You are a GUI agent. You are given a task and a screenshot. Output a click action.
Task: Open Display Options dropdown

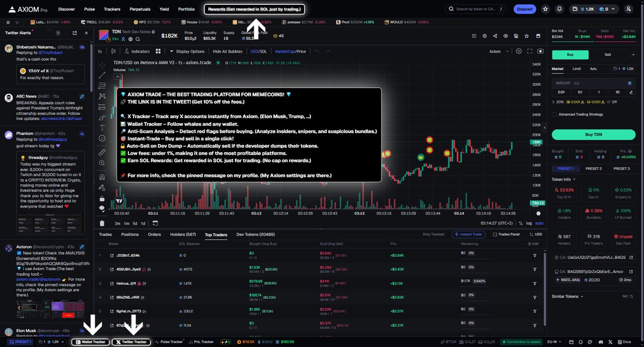[187, 51]
